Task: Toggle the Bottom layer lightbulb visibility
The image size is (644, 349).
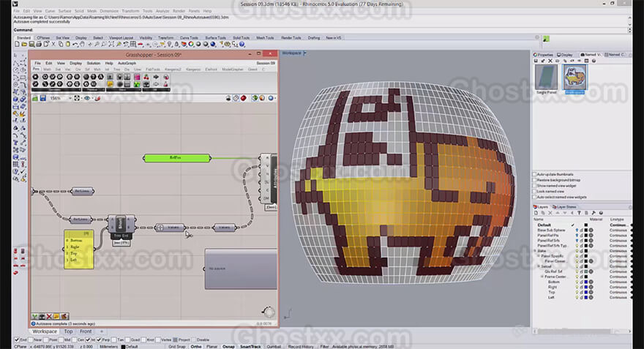Action: tap(577, 282)
